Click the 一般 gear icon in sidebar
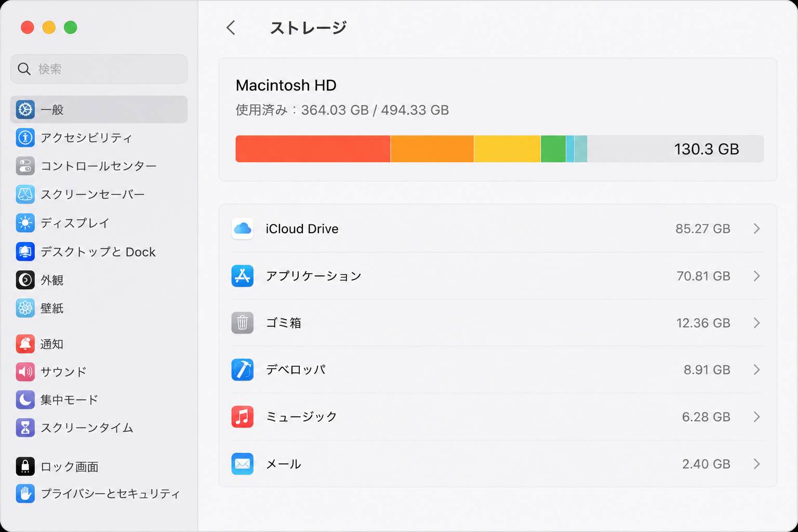This screenshot has width=798, height=532. [x=25, y=110]
